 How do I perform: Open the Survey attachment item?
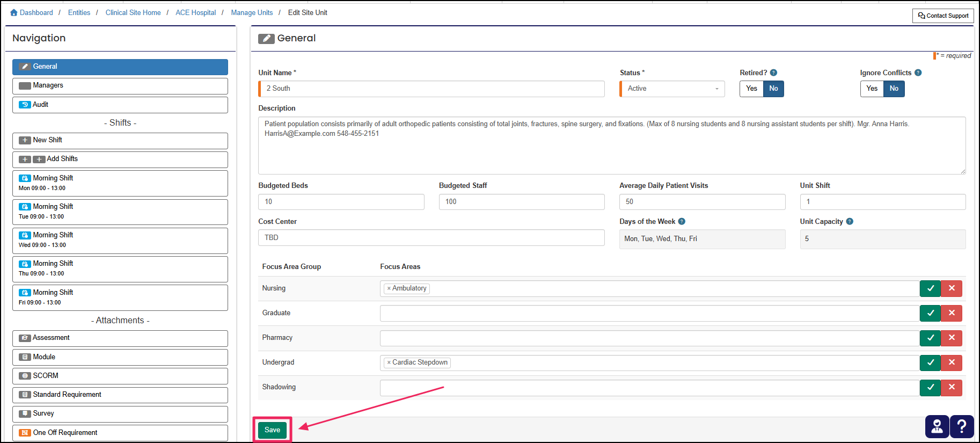[120, 414]
